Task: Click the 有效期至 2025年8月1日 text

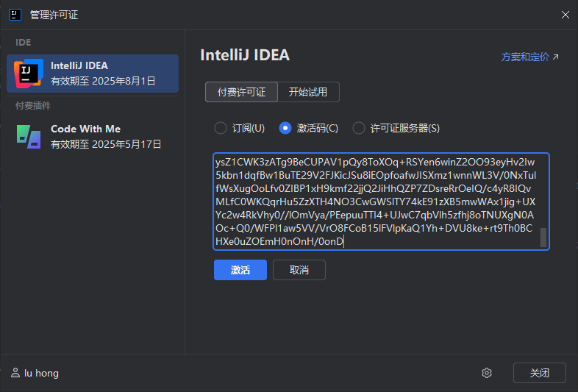Action: pos(103,81)
